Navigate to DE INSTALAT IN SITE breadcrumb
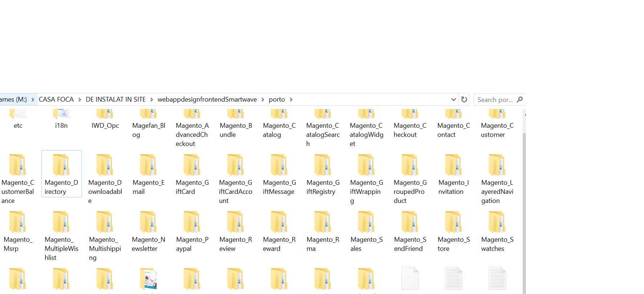 [x=116, y=99]
